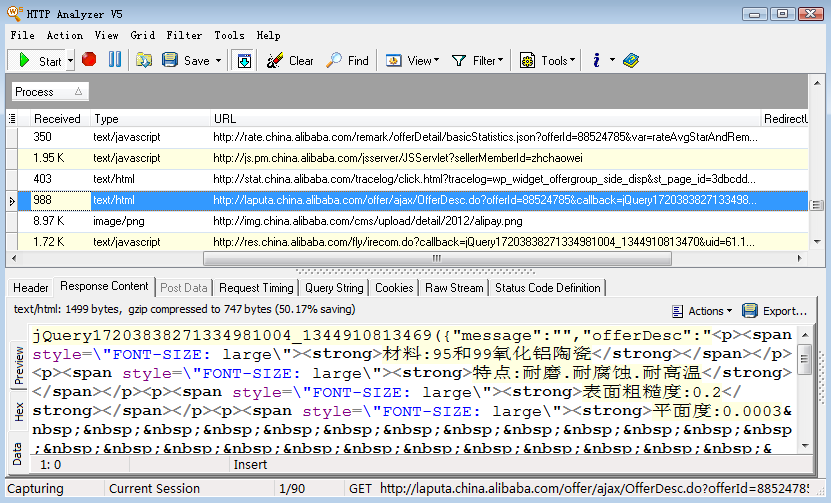This screenshot has width=831, height=503.
Task: Click the row indicator arrow of selected row
Action: tap(12, 201)
